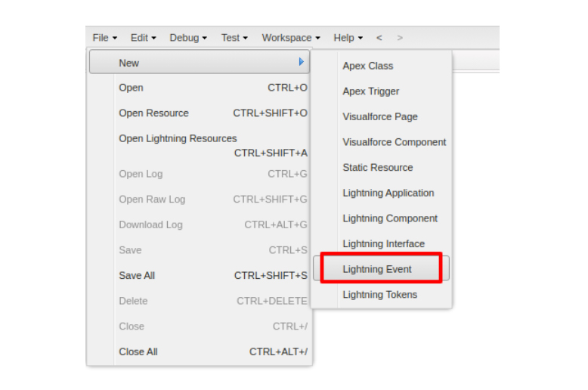Choose Static Resource menu item
This screenshot has height=390, width=588.
[x=378, y=168]
